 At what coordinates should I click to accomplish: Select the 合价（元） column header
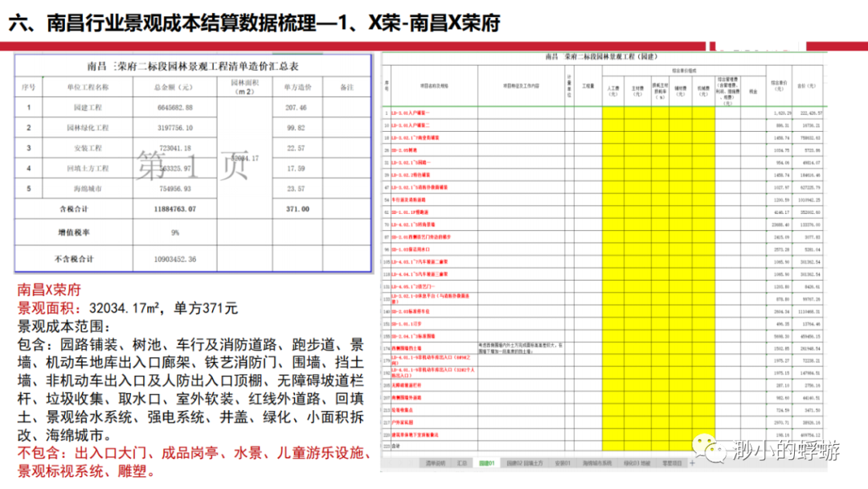click(807, 86)
